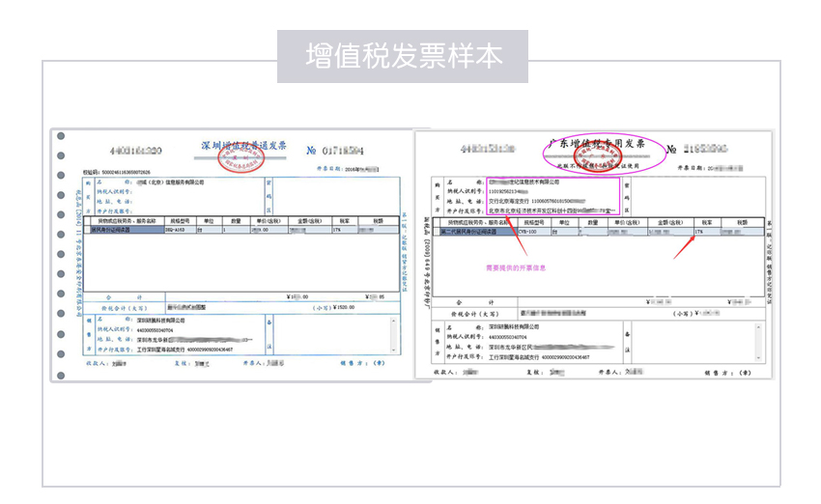Click 销售方:(章) on the Guangdong invoice
This screenshot has height=504, width=821.
[x=728, y=373]
